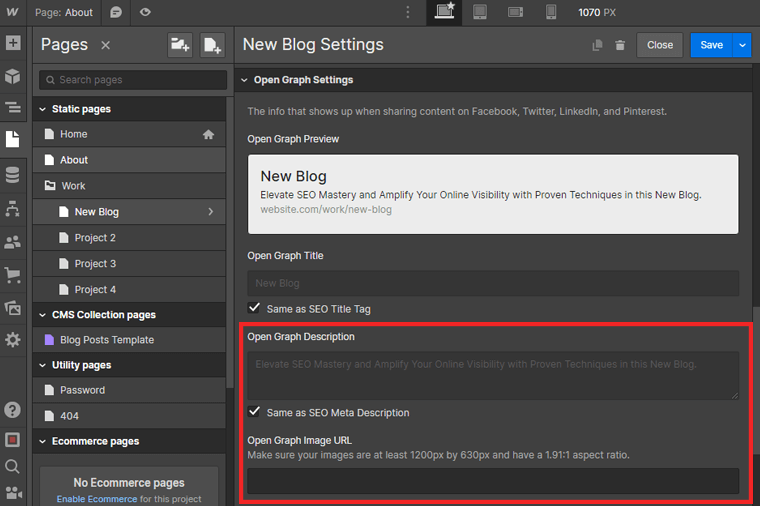Select the Project 4 page
Viewport: 760px width, 506px height.
[129, 290]
